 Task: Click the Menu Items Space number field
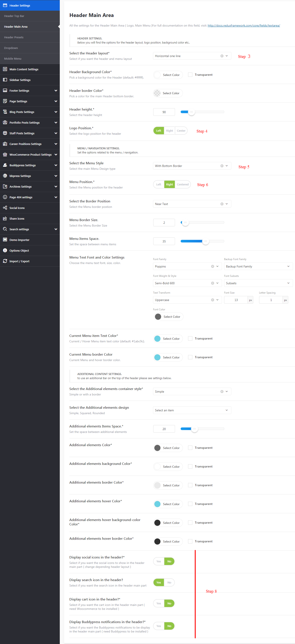tap(164, 241)
